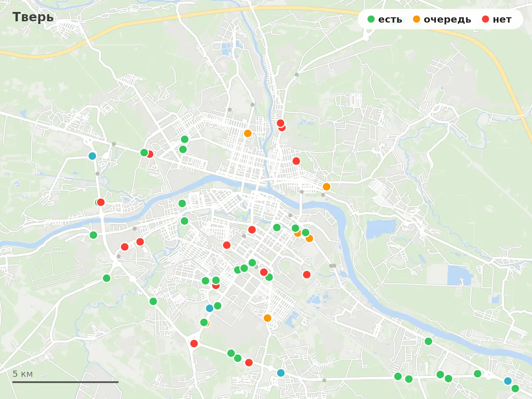Open the blue marker in the far southeast
532x399 pixels.
[x=508, y=381]
